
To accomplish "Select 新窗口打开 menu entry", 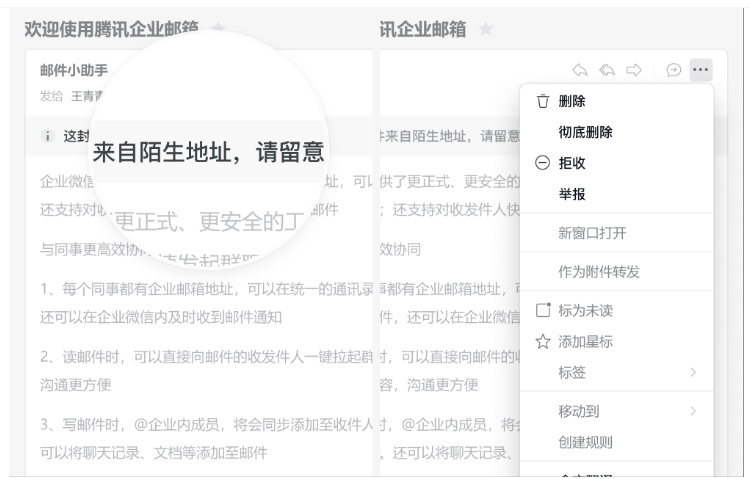I will tap(592, 233).
